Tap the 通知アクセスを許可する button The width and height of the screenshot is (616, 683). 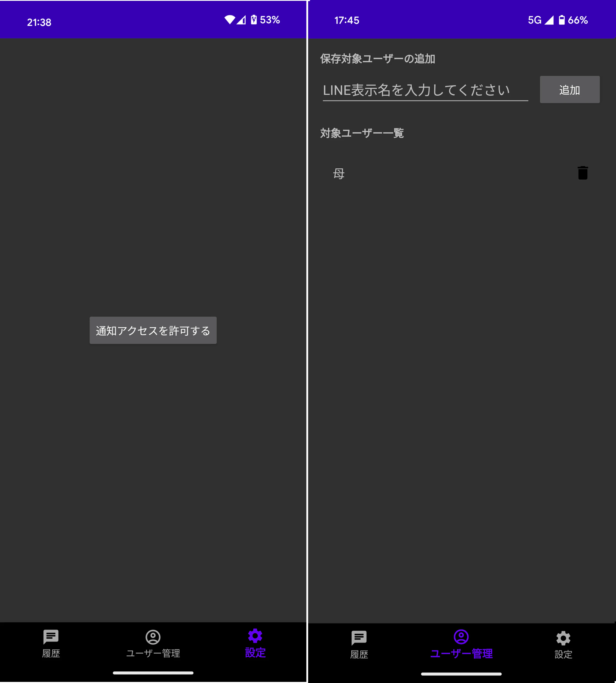tap(153, 330)
